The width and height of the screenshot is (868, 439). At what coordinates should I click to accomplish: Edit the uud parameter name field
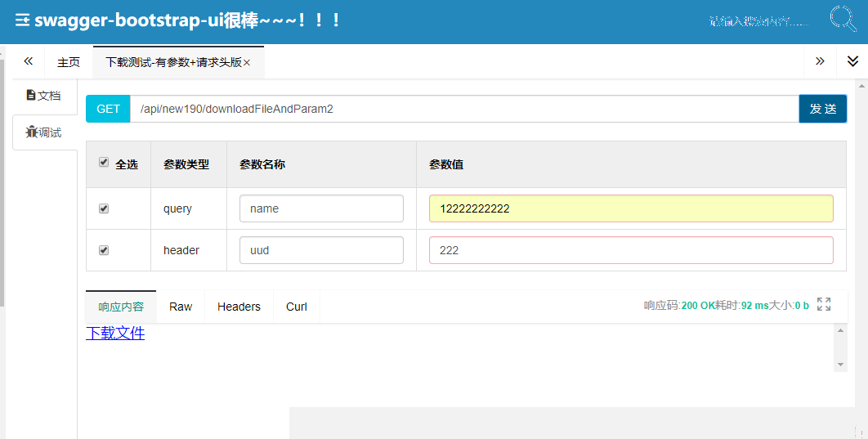click(321, 250)
